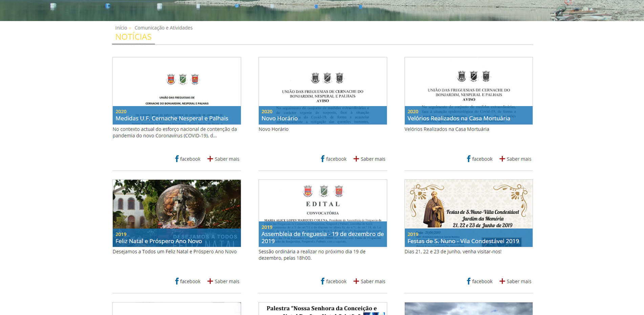Viewport: 644px width, 315px height.
Task: Click Saber mais text under Medidas U.F. Cernache
Action: pyautogui.click(x=227, y=159)
